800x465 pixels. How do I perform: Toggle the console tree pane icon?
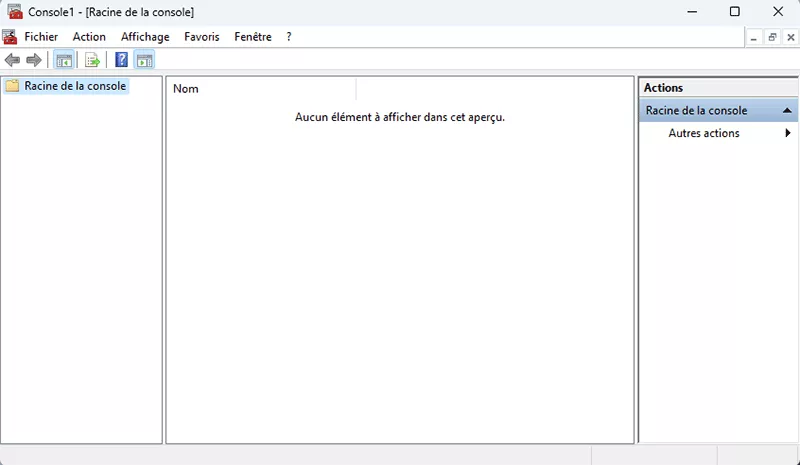pos(64,60)
